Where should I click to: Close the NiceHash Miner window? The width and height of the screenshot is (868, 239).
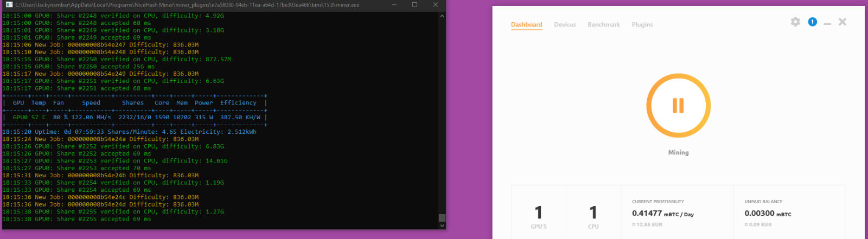(842, 22)
